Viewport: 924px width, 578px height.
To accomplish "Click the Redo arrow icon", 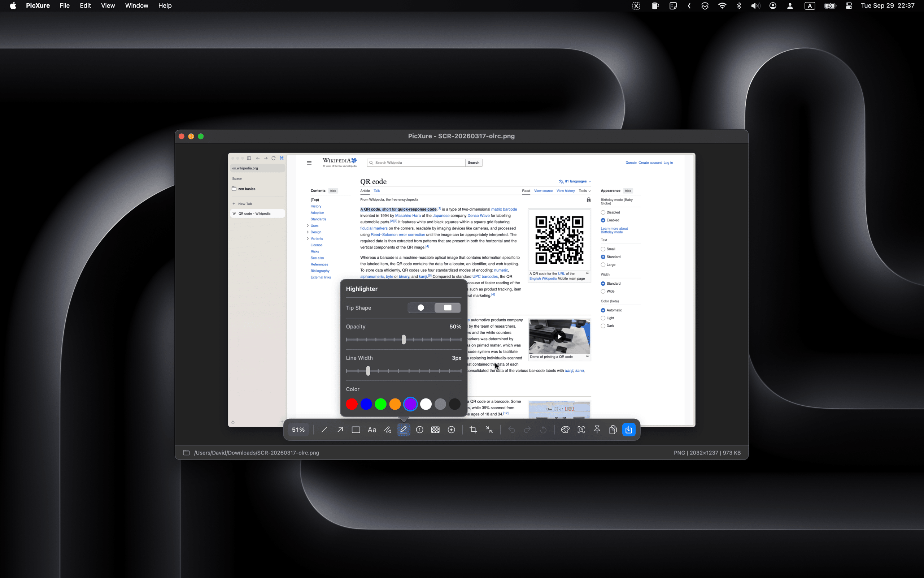I will (527, 430).
